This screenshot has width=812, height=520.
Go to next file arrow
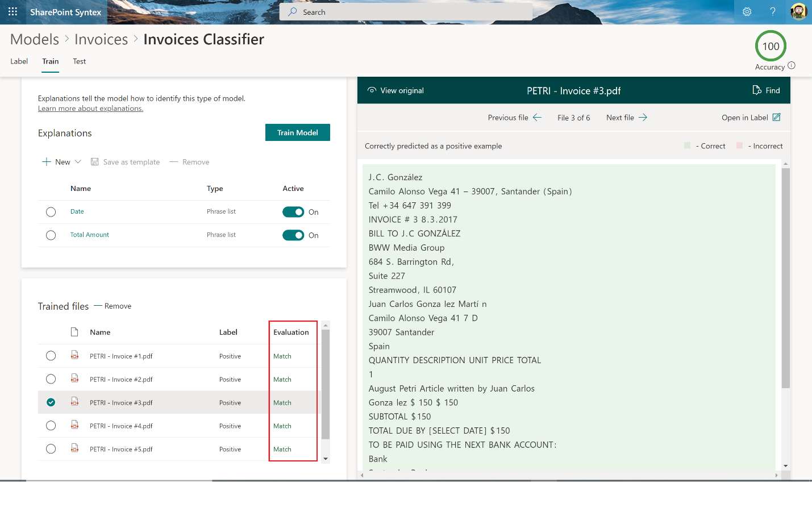643,118
